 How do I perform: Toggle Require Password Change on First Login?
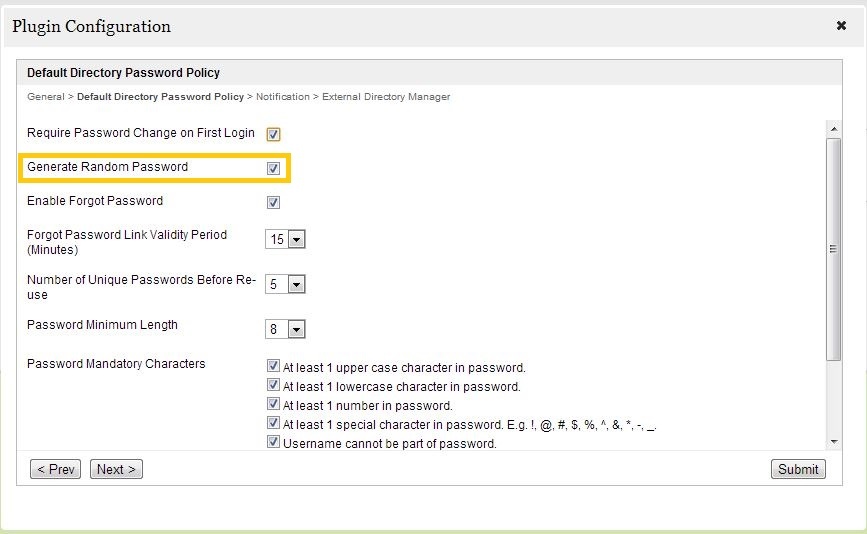(273, 134)
